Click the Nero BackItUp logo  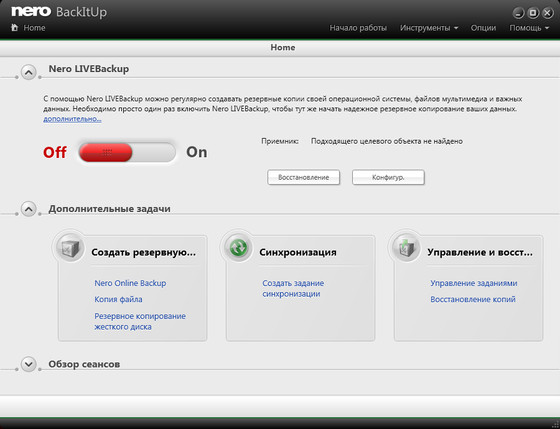(x=59, y=12)
